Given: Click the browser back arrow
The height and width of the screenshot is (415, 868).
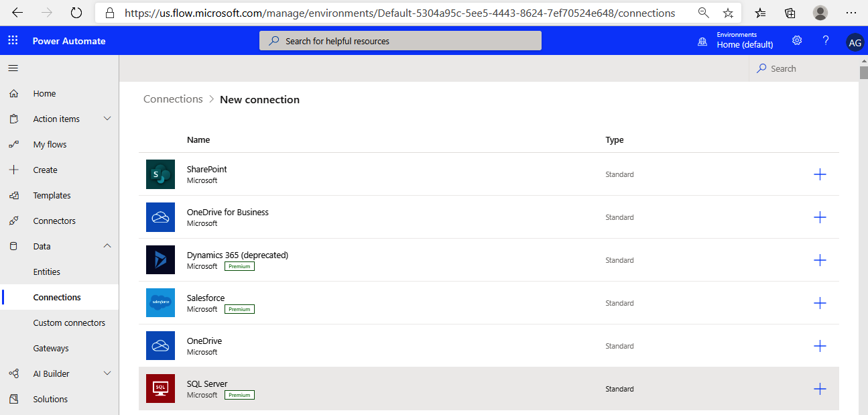Looking at the screenshot, I should (17, 13).
